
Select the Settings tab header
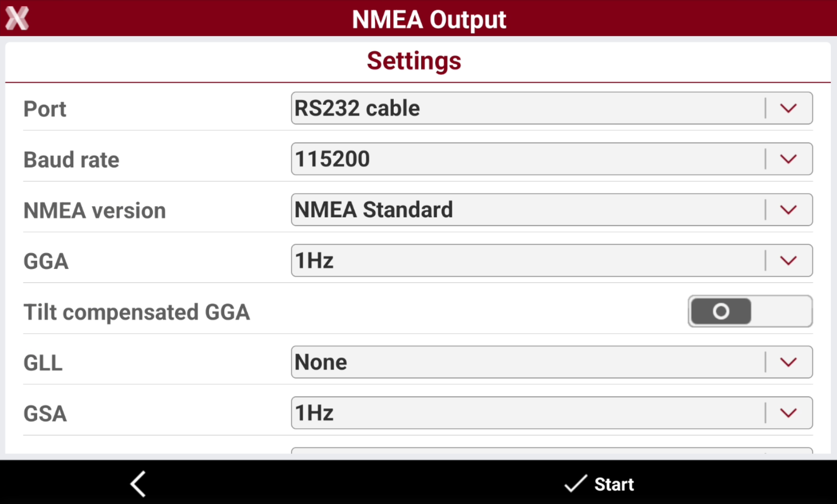click(x=414, y=61)
